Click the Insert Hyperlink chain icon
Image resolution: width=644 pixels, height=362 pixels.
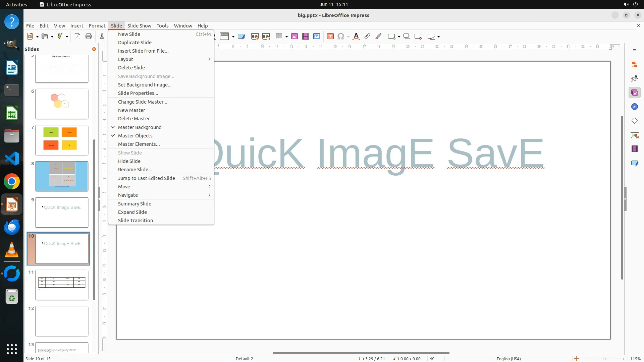pyautogui.click(x=367, y=37)
